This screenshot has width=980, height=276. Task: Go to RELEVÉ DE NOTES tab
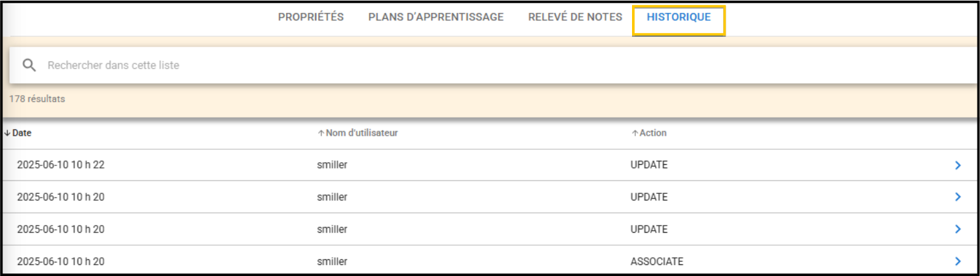(575, 17)
